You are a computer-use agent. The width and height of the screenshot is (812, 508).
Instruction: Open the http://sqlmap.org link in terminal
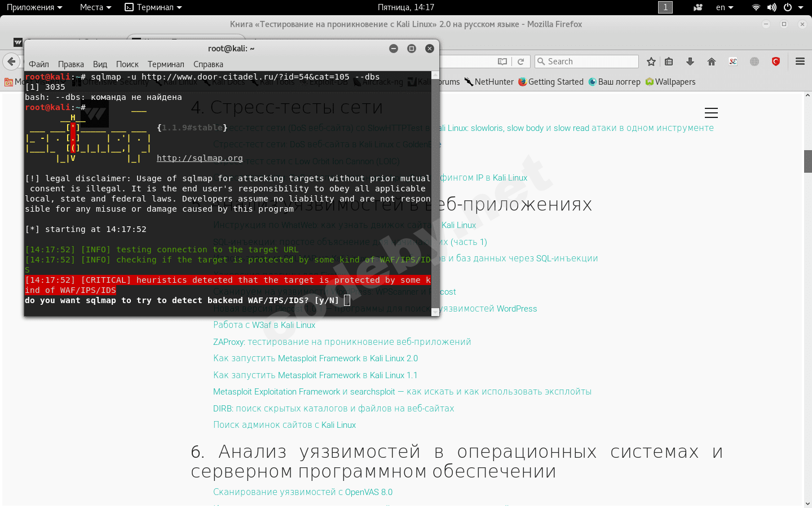coord(200,158)
